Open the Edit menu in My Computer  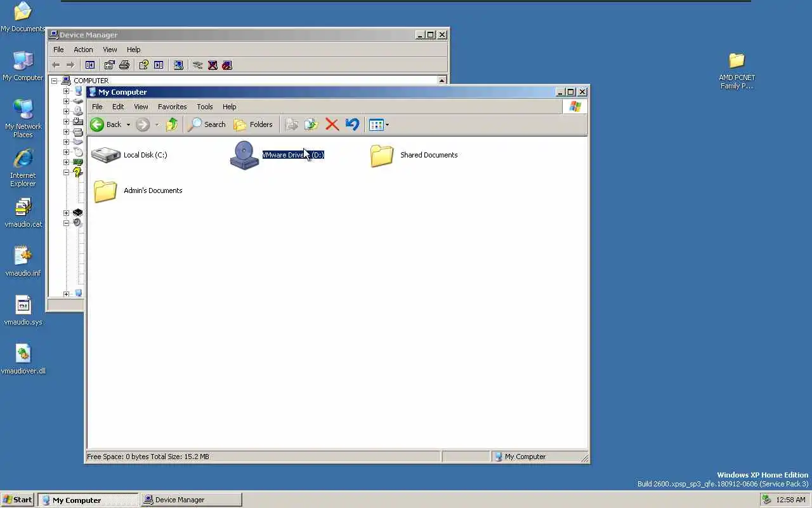[118, 107]
